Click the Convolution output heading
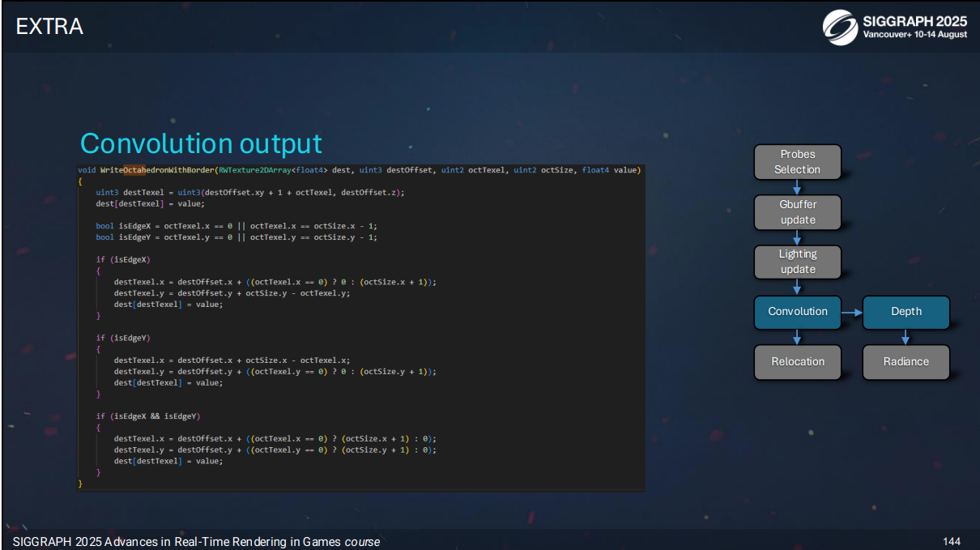 click(201, 143)
